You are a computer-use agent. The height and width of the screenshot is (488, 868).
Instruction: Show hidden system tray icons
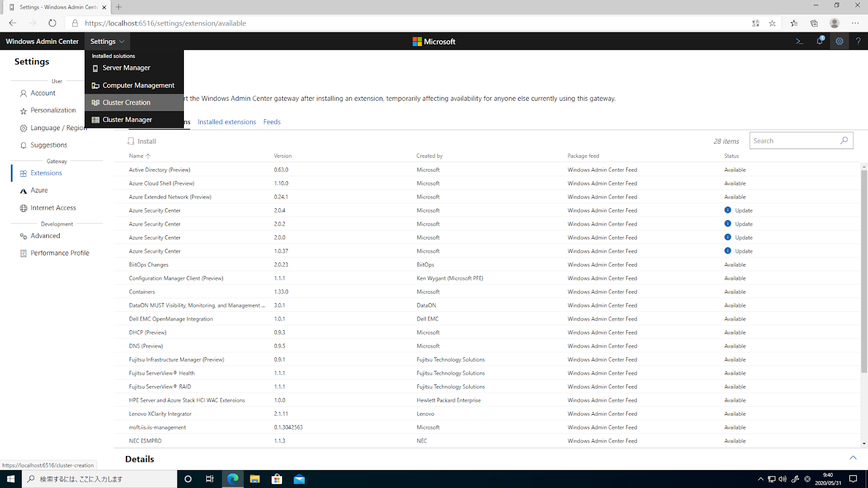point(761,479)
